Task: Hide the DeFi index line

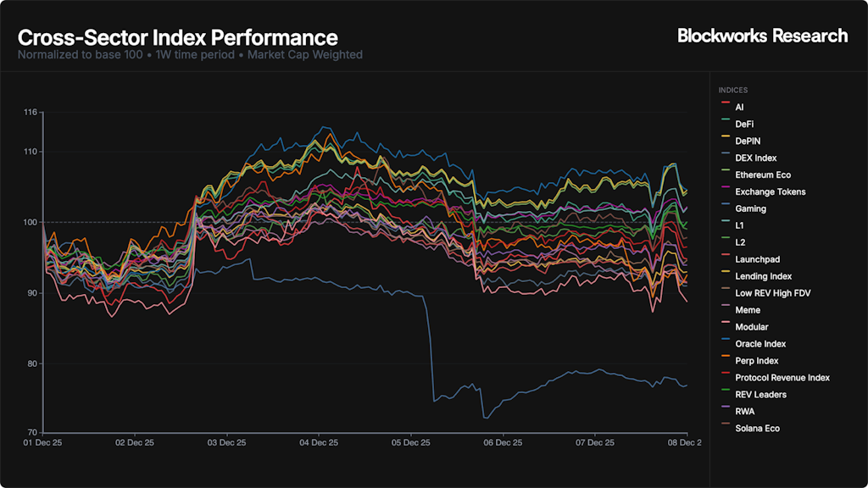Action: [744, 125]
